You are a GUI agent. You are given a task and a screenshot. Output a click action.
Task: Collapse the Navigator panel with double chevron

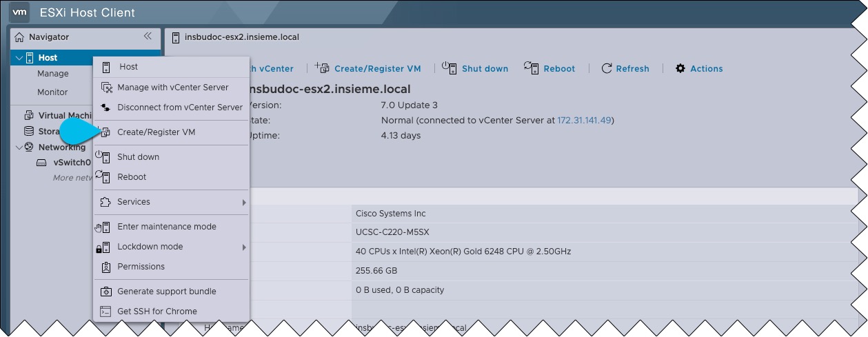pyautogui.click(x=148, y=37)
